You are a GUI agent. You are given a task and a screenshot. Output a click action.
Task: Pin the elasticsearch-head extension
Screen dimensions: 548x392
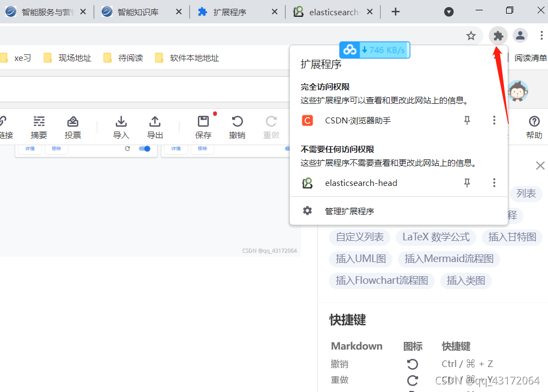click(x=466, y=183)
